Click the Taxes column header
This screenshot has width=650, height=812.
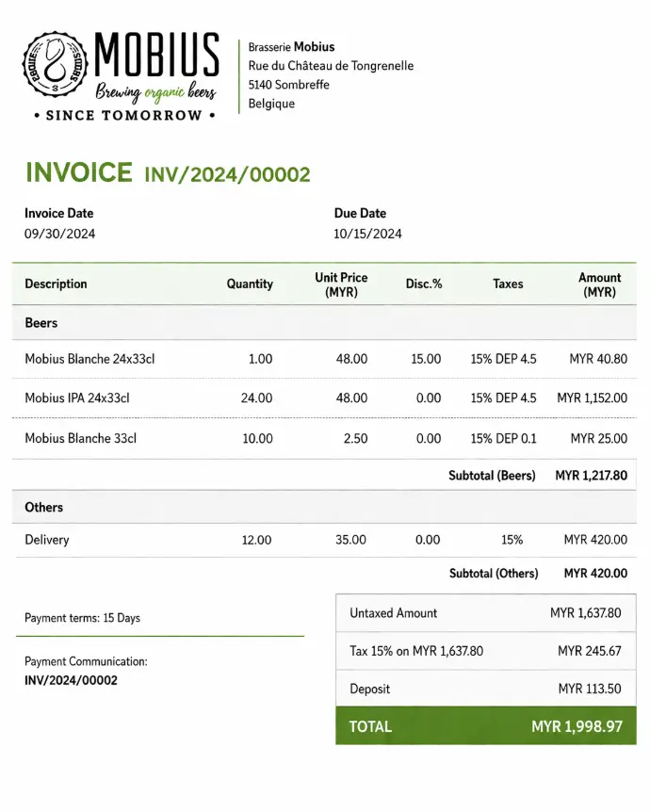(508, 284)
